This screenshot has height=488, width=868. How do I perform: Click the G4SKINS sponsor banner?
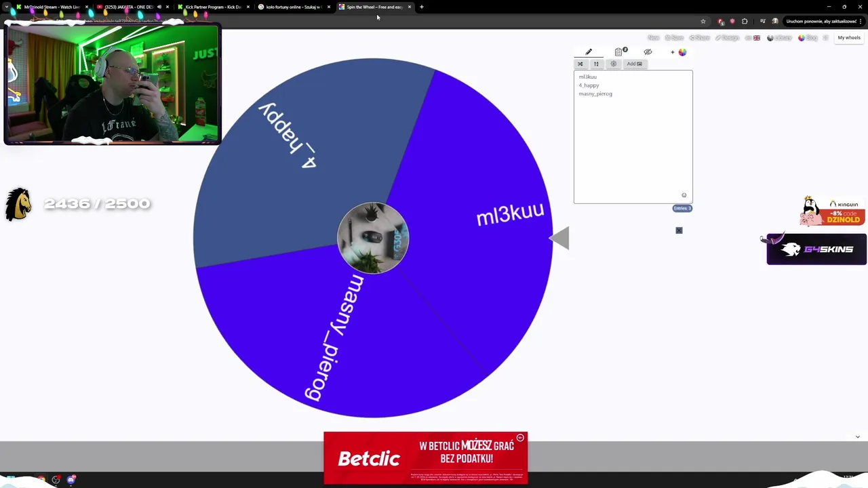(x=816, y=249)
